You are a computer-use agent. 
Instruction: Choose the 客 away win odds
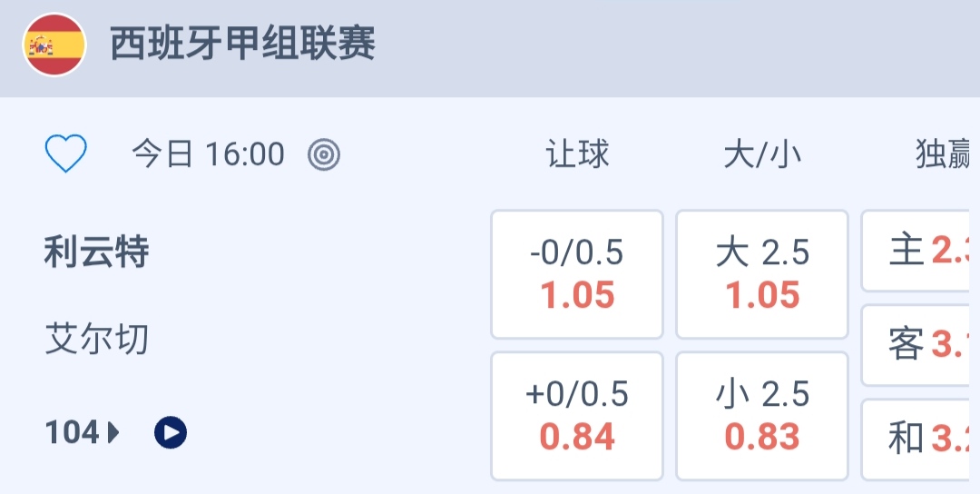point(918,345)
